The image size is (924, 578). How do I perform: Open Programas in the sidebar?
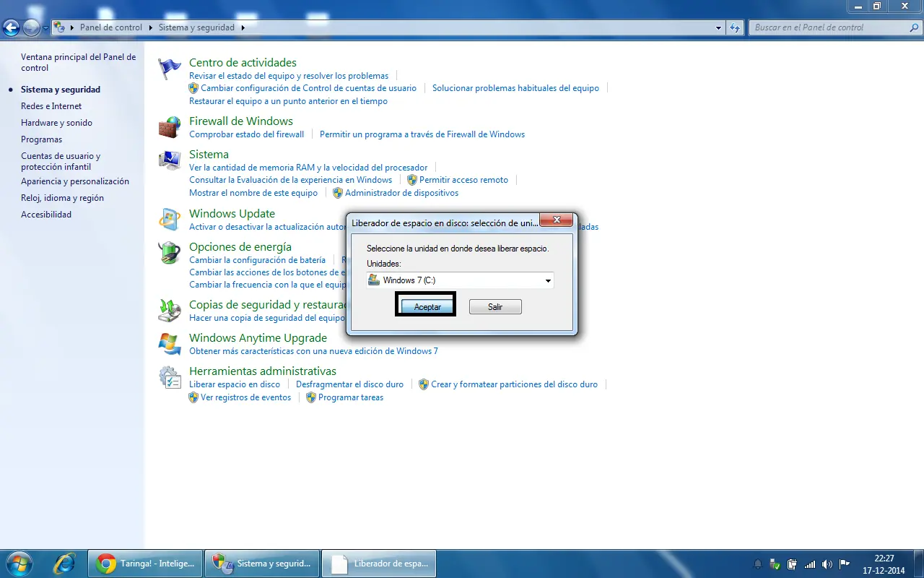click(x=41, y=139)
